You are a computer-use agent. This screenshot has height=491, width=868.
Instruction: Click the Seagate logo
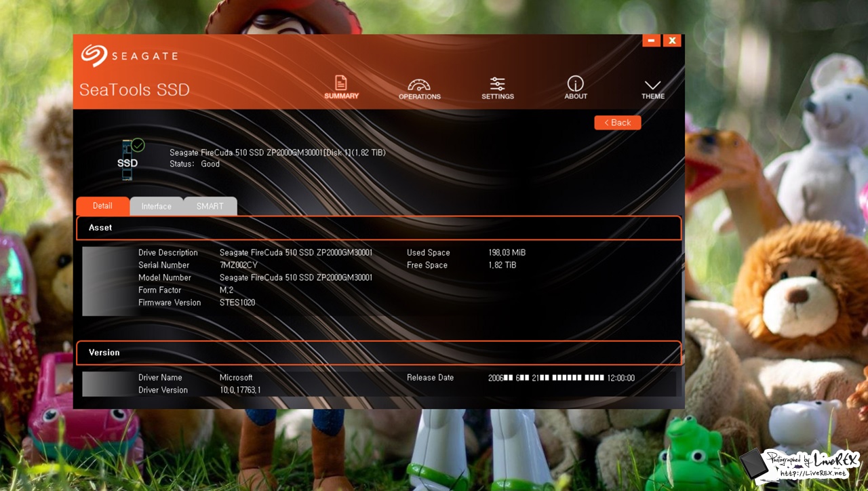[x=129, y=56]
